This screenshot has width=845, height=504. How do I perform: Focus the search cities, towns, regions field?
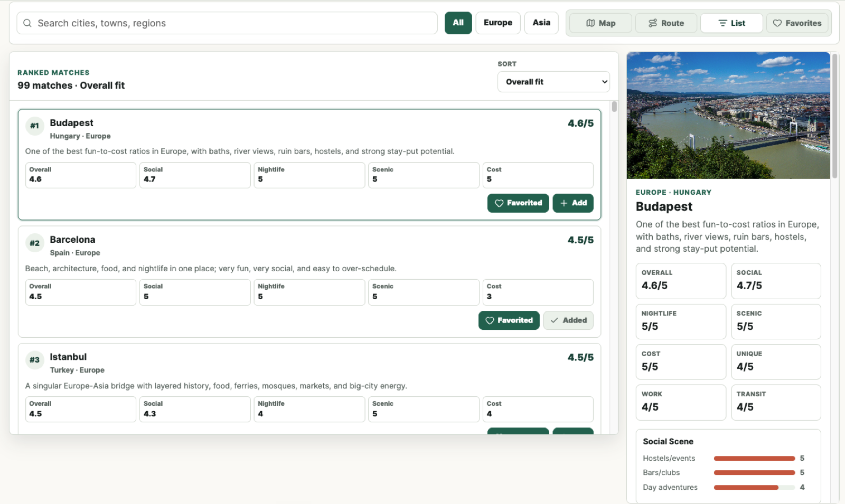227,23
